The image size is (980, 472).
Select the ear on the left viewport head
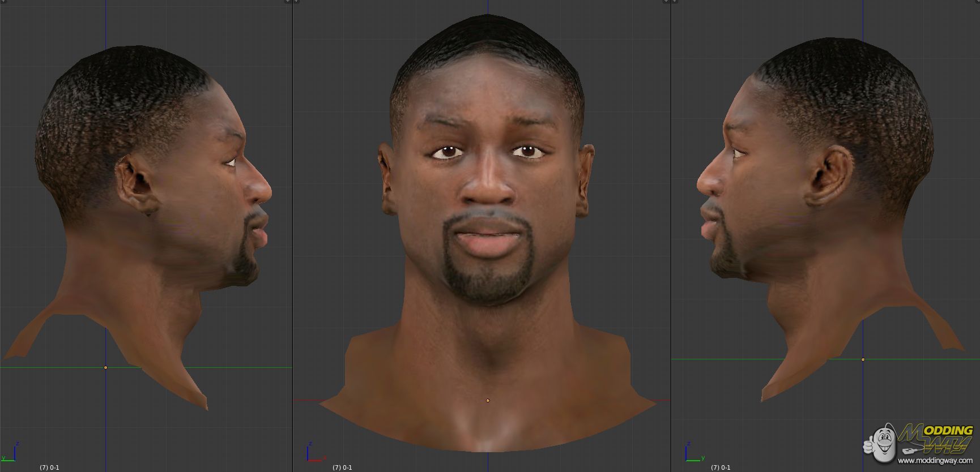136,184
